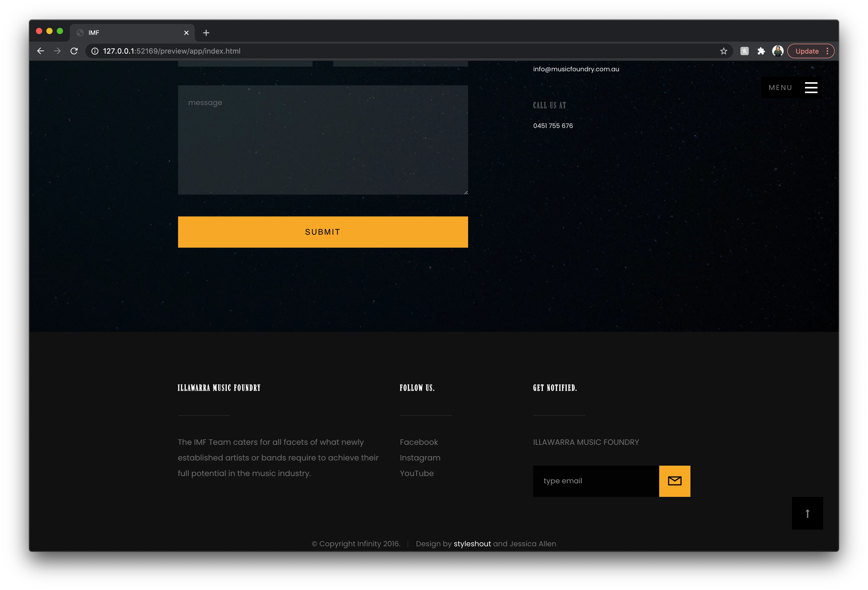Follow the styleshout link in footer
Image resolution: width=868 pixels, height=590 pixels.
pos(472,544)
